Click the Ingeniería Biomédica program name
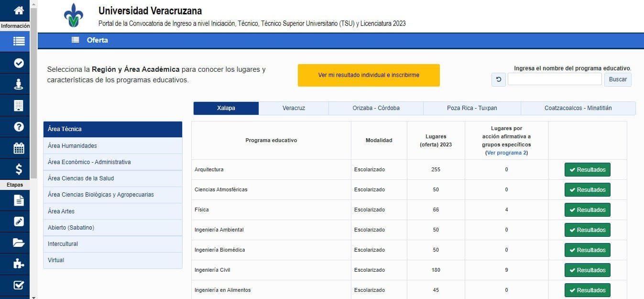The height and width of the screenshot is (299, 644). [220, 250]
